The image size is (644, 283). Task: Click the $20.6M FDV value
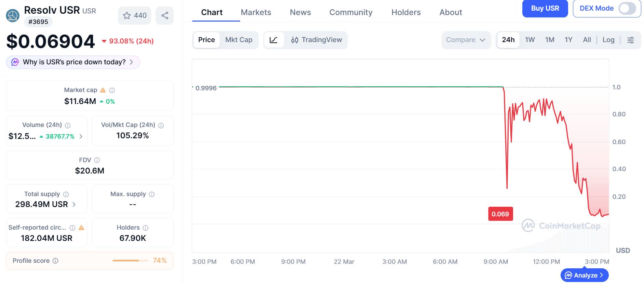[x=90, y=170]
